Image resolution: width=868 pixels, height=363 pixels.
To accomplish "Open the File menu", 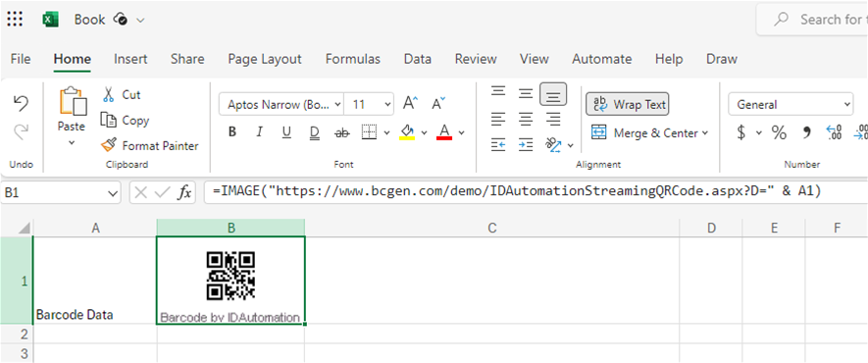I will pyautogui.click(x=21, y=59).
